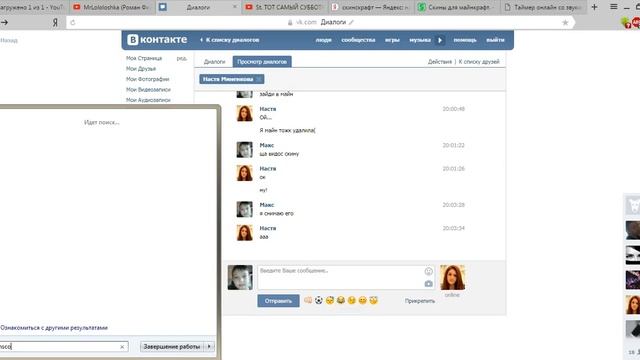Click the green extension icon in the toolbar

pyautogui.click(x=625, y=23)
